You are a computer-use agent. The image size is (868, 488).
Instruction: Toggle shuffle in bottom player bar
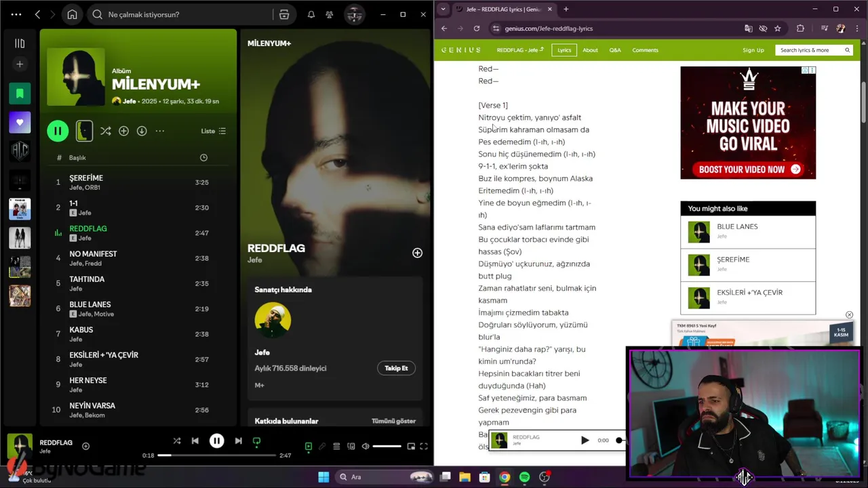(x=177, y=441)
